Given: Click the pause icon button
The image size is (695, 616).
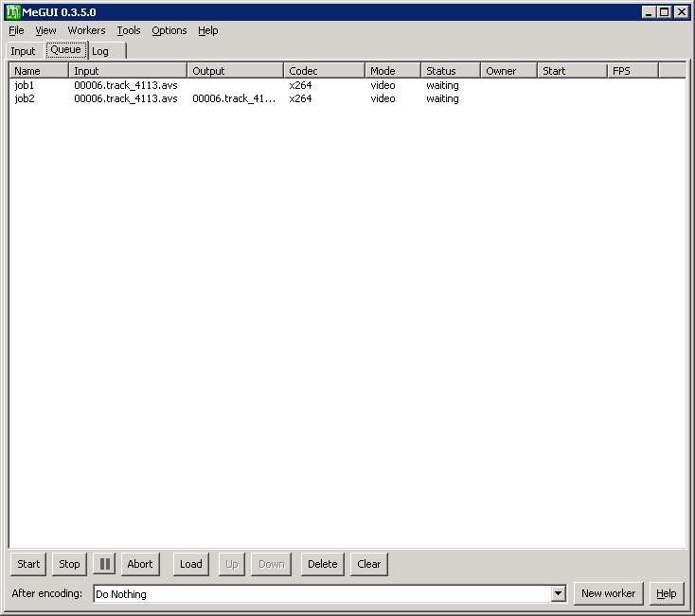Looking at the screenshot, I should 104,564.
